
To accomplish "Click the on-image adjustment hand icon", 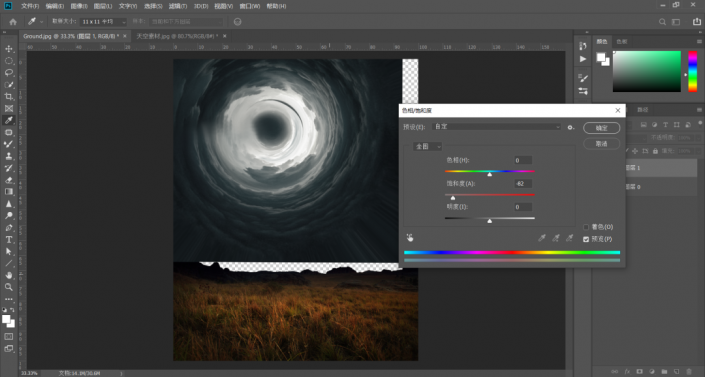I will (x=410, y=238).
